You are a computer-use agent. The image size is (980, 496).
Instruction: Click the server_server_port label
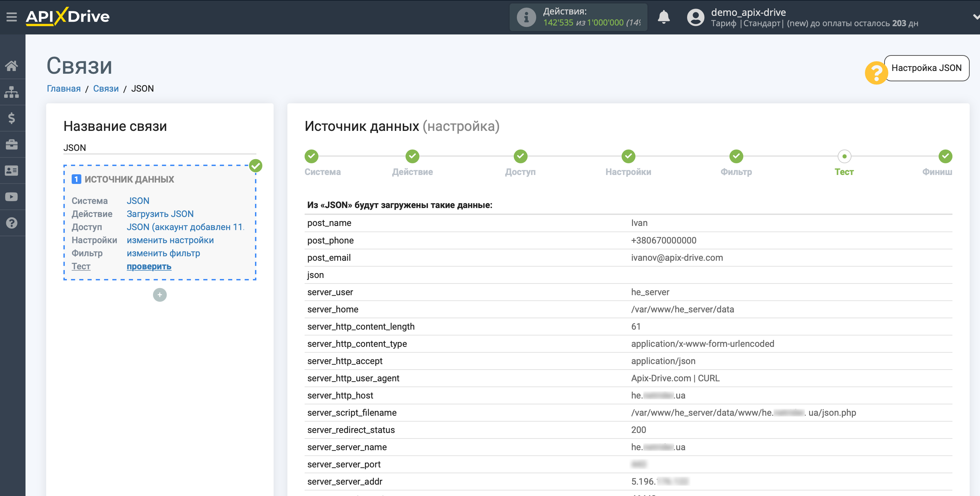click(x=344, y=464)
